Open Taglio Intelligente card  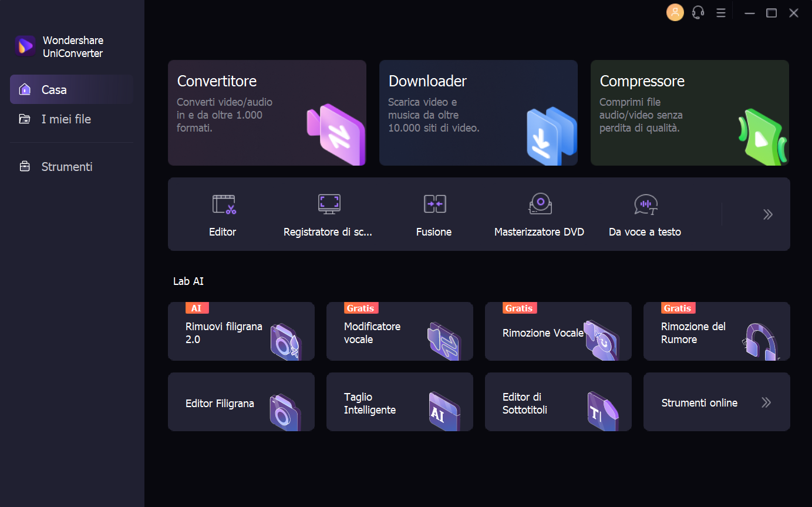pyautogui.click(x=400, y=402)
